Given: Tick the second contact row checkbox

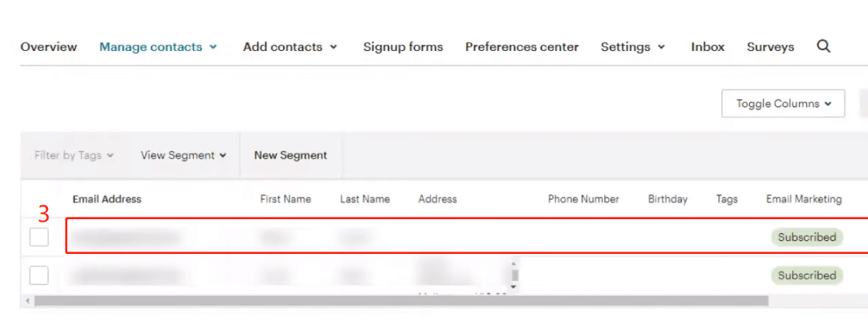Looking at the screenshot, I should (x=39, y=275).
